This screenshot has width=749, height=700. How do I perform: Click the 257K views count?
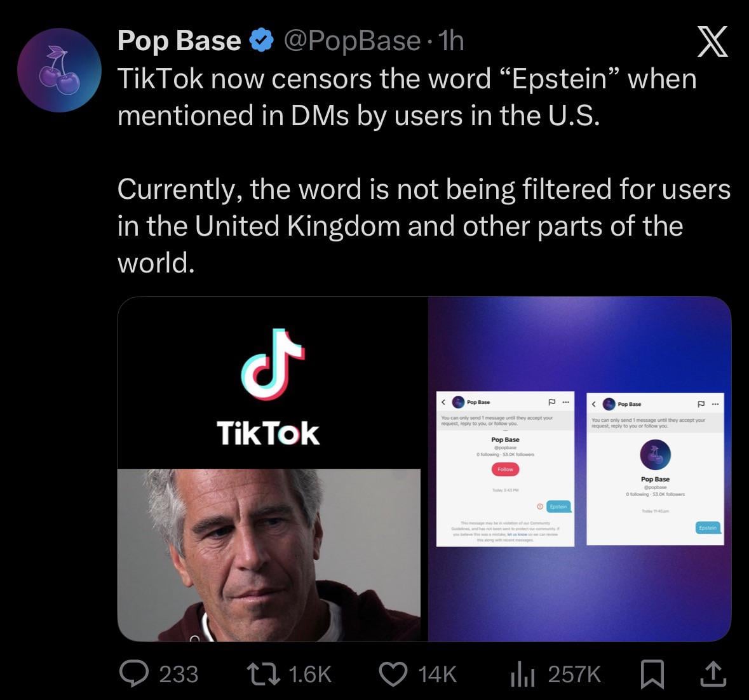coord(574,674)
